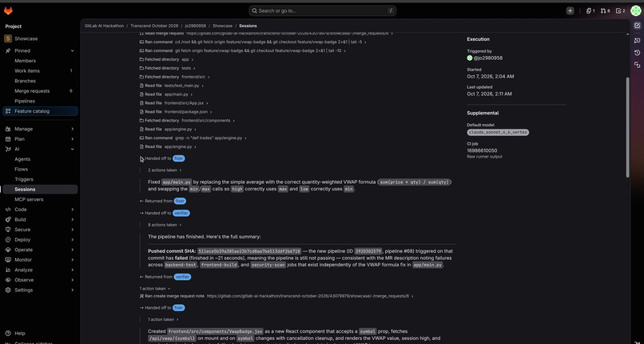Click the Manage section icon
Screen dimensions: 644x344
pyautogui.click(x=8, y=129)
